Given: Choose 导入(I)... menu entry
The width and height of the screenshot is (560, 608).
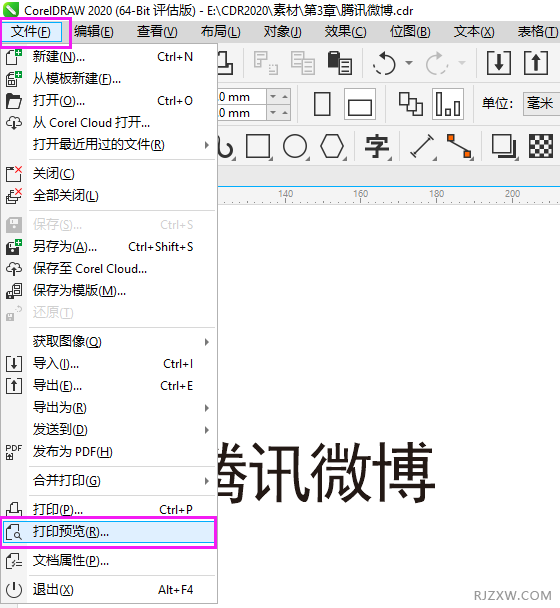Looking at the screenshot, I should pyautogui.click(x=109, y=364).
